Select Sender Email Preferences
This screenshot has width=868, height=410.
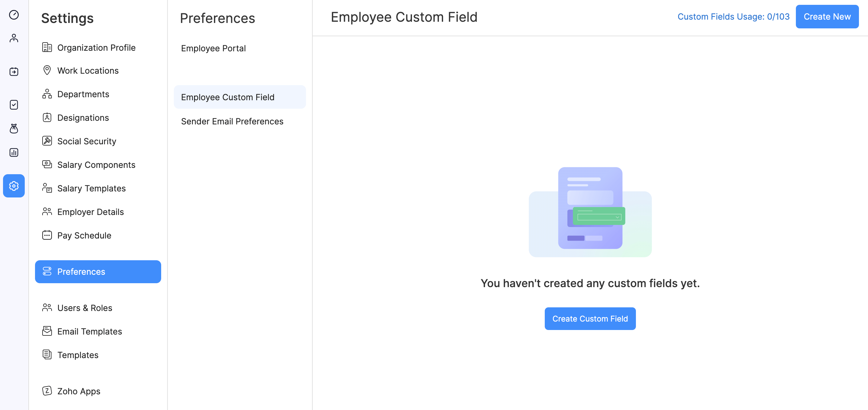(232, 121)
